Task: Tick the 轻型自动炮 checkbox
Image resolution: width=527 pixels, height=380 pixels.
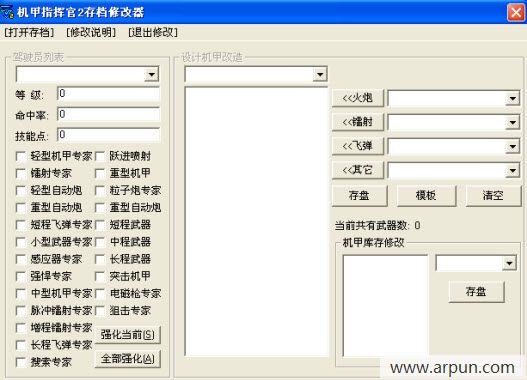Action: pyautogui.click(x=21, y=191)
